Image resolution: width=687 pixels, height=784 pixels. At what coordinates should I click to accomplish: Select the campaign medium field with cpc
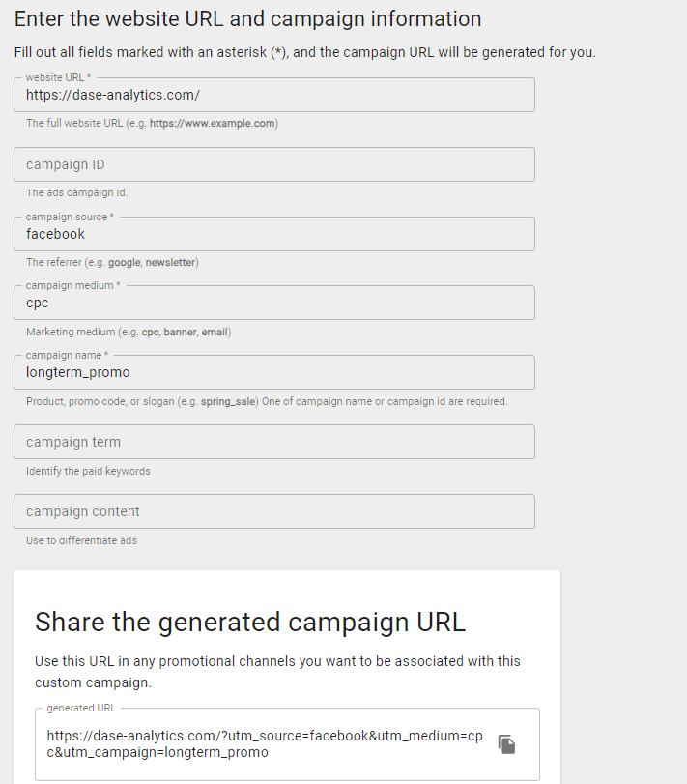274,303
